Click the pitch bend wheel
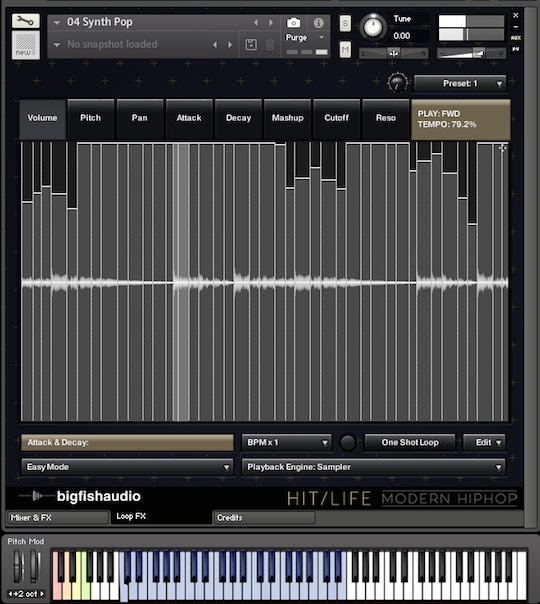 tap(18, 565)
